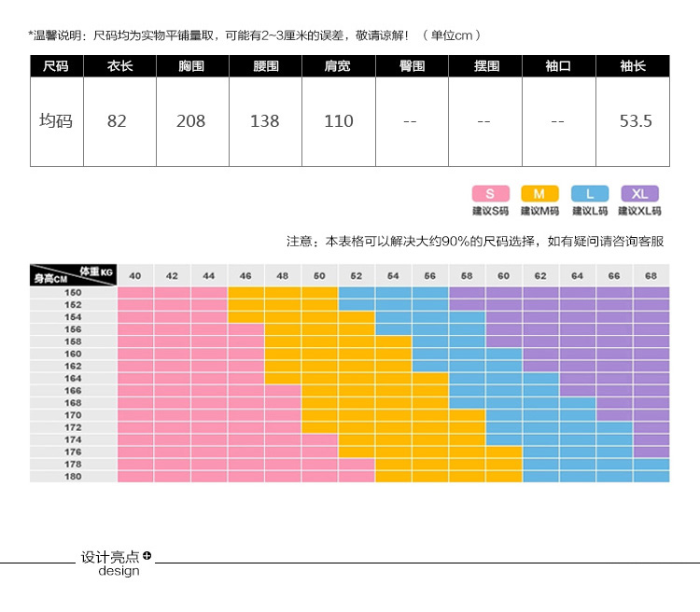Viewport: 700px width, 612px height.
Task: Click the height row label 156
Action: (x=73, y=329)
